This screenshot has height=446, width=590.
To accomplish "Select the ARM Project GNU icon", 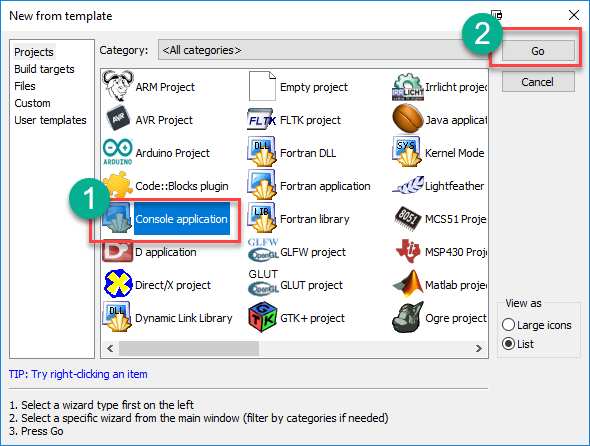I will click(x=118, y=86).
